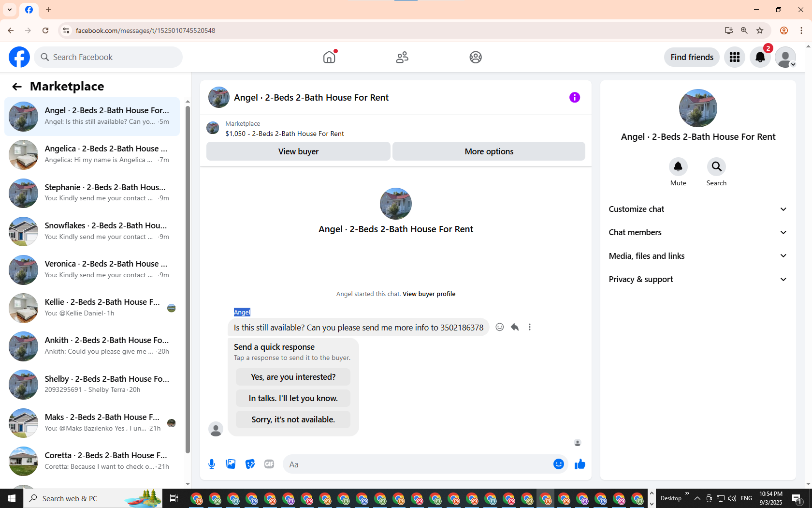
Task: Open Kellie conversation in the list
Action: [x=92, y=308]
